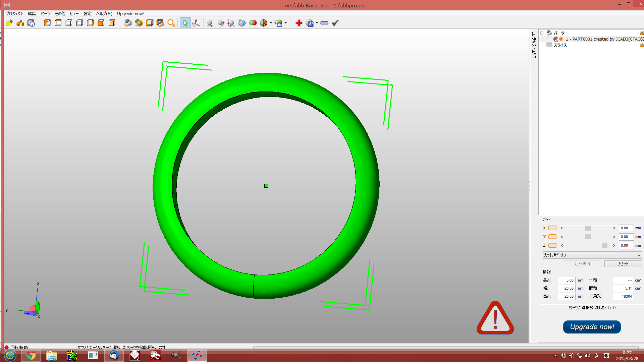The width and height of the screenshot is (644, 362).
Task: Increase Z cut with right arrow
Action: 614,245
